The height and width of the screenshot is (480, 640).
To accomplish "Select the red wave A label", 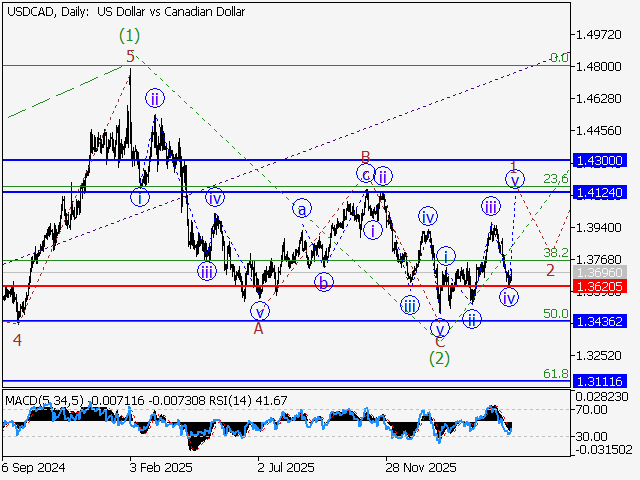I will click(x=258, y=328).
